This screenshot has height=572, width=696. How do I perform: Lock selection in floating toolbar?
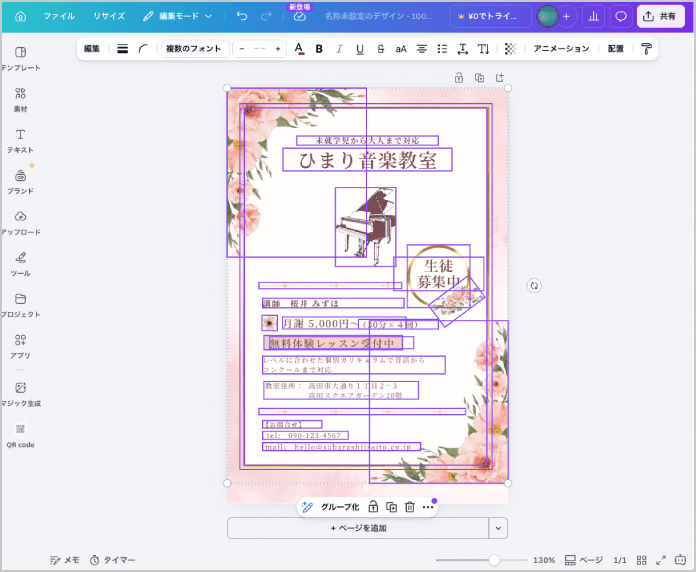click(x=373, y=507)
